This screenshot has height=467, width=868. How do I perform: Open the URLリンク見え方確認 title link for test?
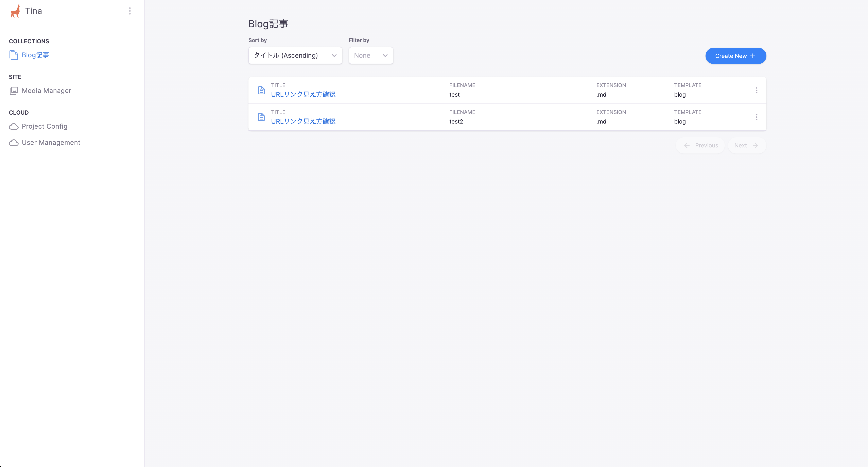(x=303, y=94)
